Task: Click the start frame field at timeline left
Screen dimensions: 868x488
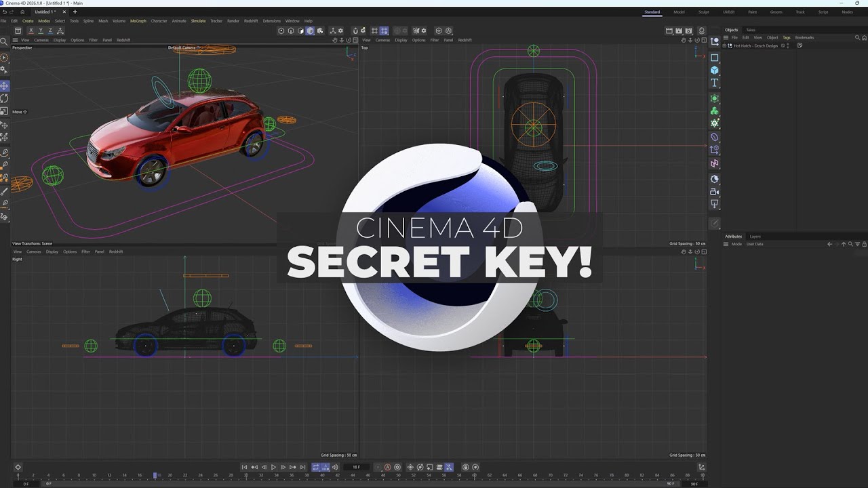Action: click(26, 484)
